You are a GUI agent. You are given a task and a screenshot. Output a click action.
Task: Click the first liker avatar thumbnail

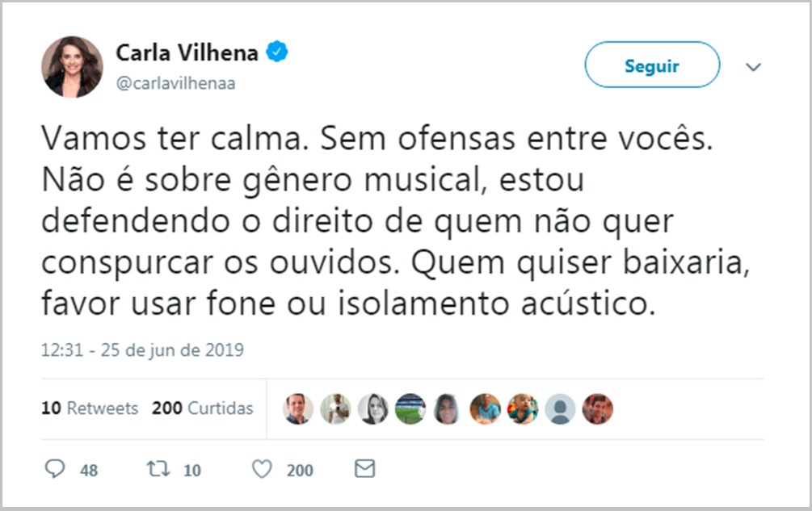(x=297, y=408)
